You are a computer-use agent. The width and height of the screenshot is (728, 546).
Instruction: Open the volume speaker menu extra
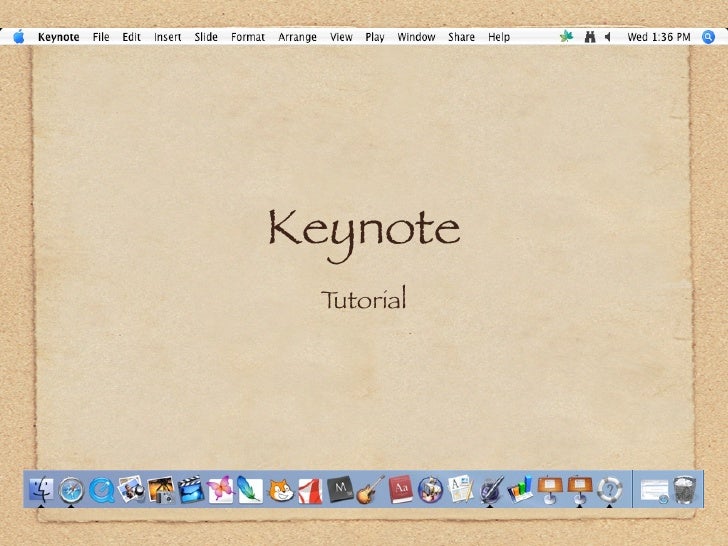point(608,37)
